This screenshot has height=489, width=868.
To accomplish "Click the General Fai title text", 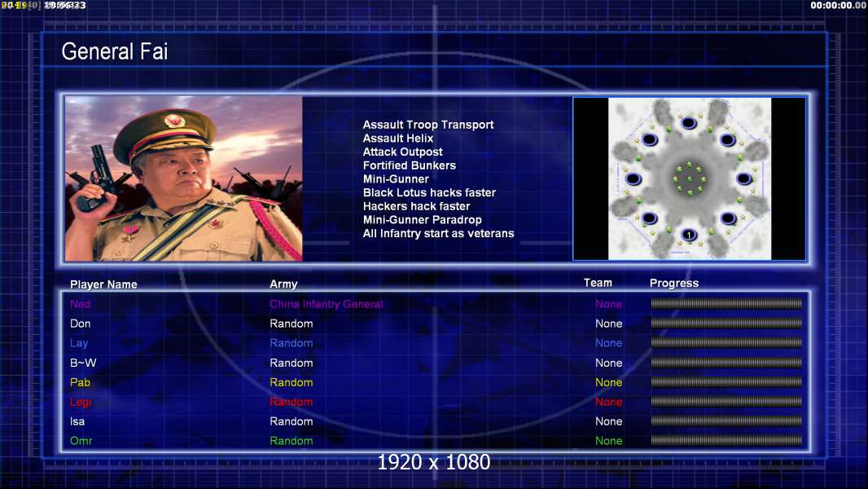I will (115, 51).
